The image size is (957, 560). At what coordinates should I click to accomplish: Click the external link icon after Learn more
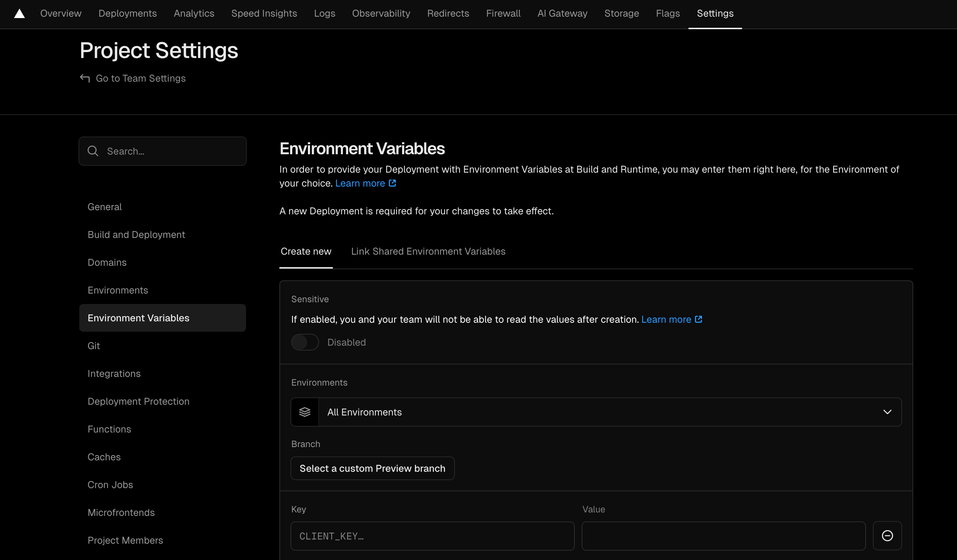(392, 183)
